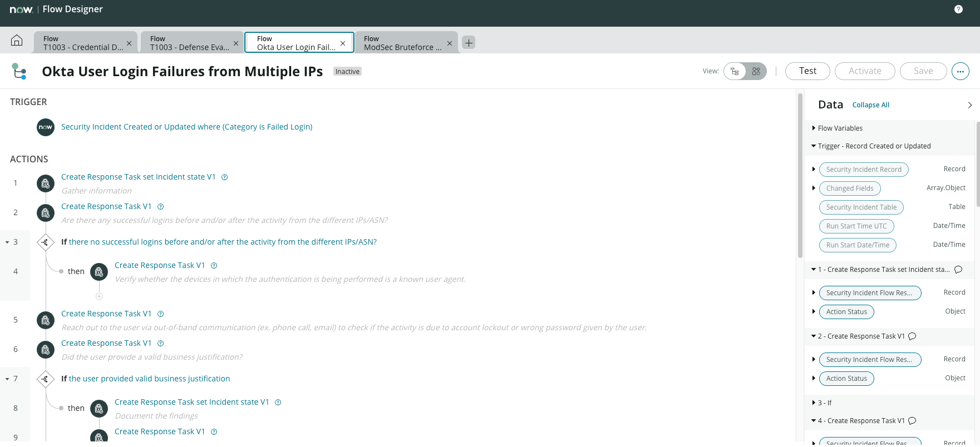
Task: Select the Security Incident Table data pill
Action: 861,207
